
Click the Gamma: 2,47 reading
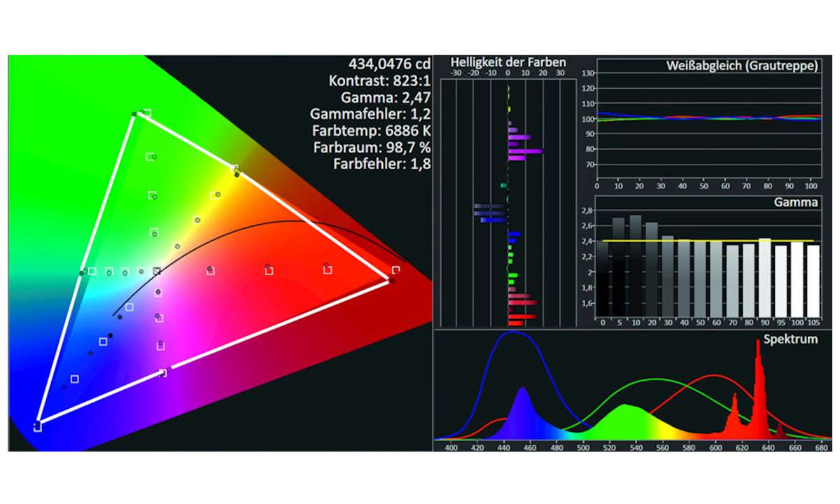tap(386, 97)
